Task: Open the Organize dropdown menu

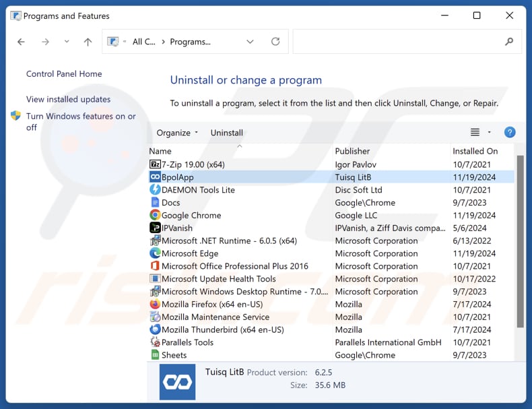Action: (x=177, y=133)
